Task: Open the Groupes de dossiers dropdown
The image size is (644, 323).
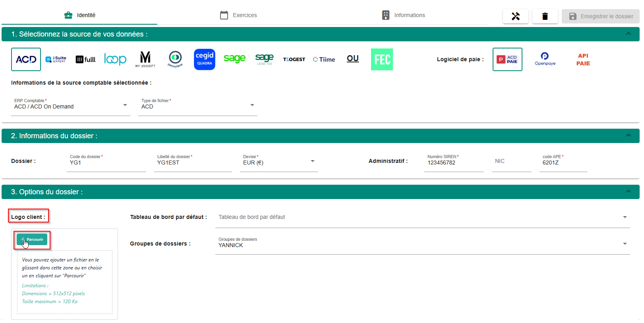Action: click(423, 244)
